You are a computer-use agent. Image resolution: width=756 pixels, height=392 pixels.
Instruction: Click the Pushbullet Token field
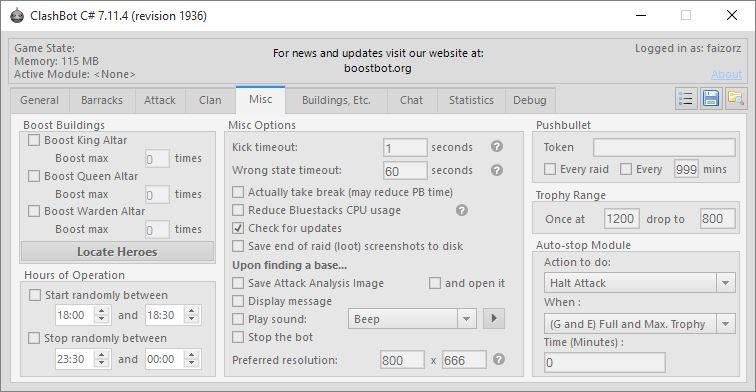click(x=664, y=148)
